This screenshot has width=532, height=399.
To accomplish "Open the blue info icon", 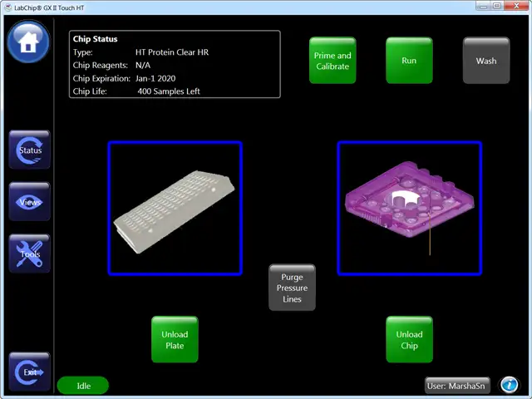I will (x=510, y=385).
